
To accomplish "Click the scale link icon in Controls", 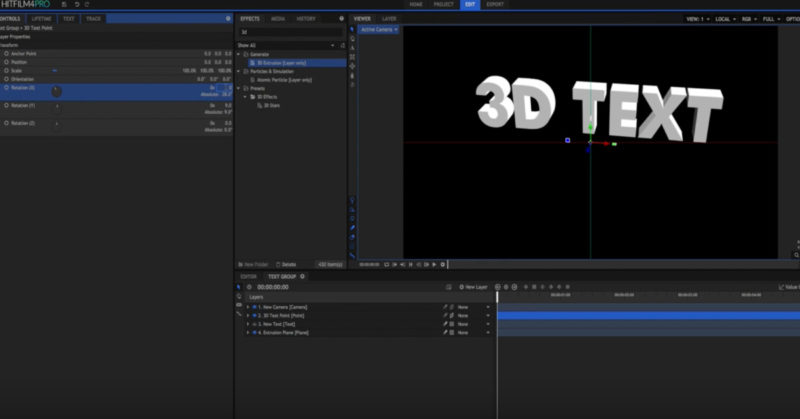I will pos(54,71).
